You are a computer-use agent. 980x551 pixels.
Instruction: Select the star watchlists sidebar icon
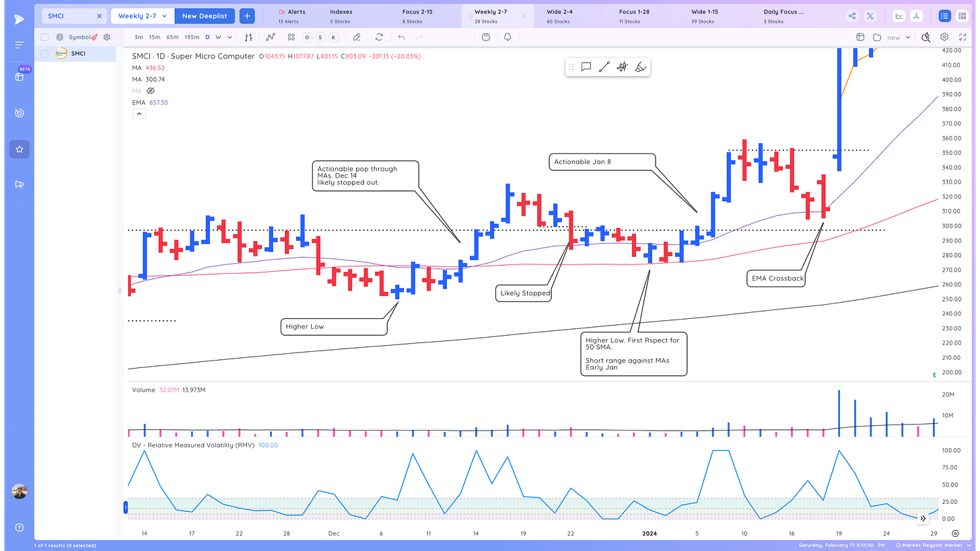(19, 149)
